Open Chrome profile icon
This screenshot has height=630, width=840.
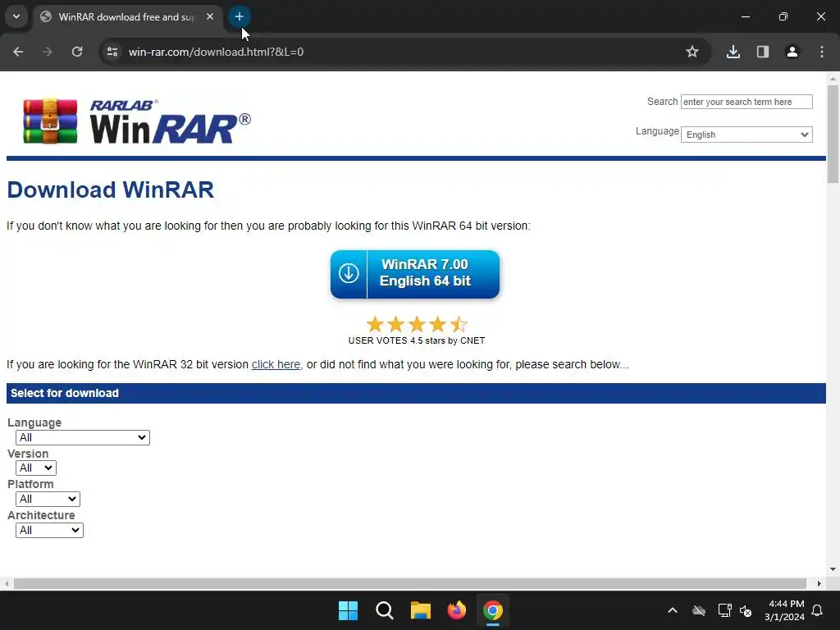[x=792, y=52]
